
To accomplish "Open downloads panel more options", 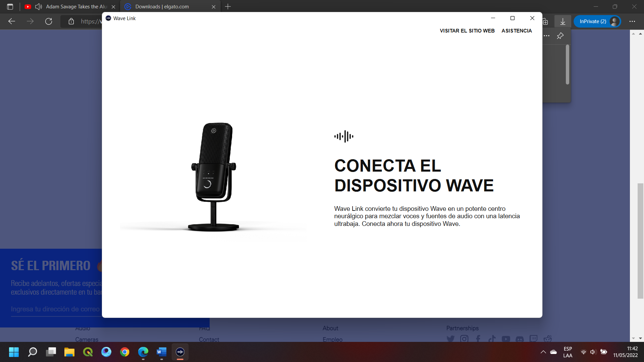I will coord(547,36).
